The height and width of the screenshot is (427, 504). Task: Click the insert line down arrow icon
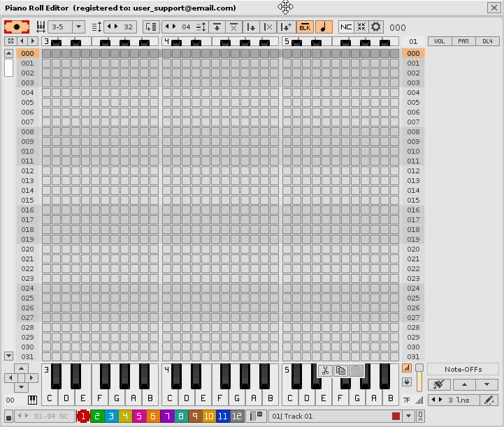(217, 27)
